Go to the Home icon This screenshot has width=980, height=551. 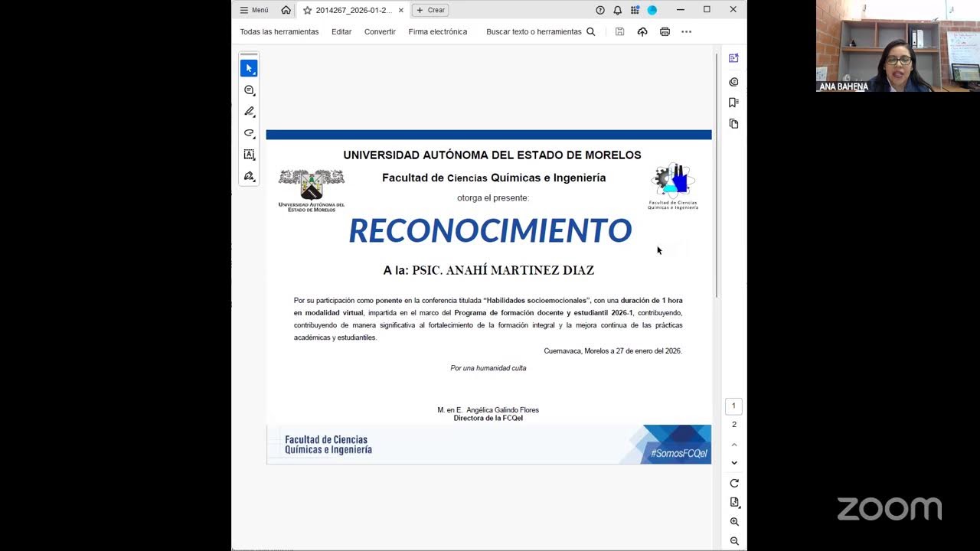[x=286, y=10]
